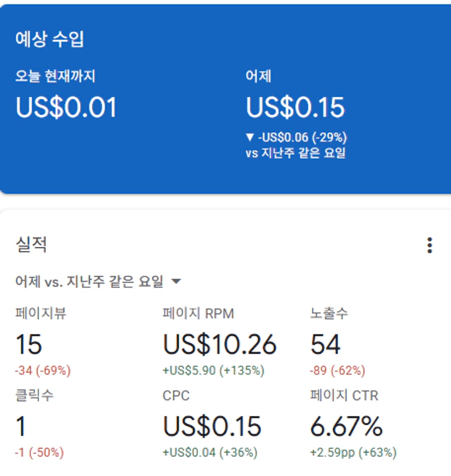
Task: Click the 오늘 현재까지 label
Action: coord(55,76)
